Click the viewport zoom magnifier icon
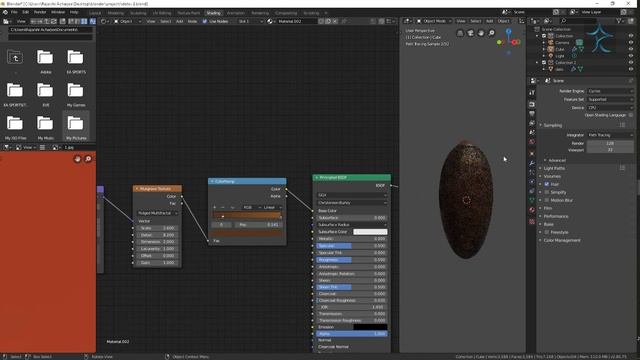This screenshot has height=360, width=640. tap(491, 33)
